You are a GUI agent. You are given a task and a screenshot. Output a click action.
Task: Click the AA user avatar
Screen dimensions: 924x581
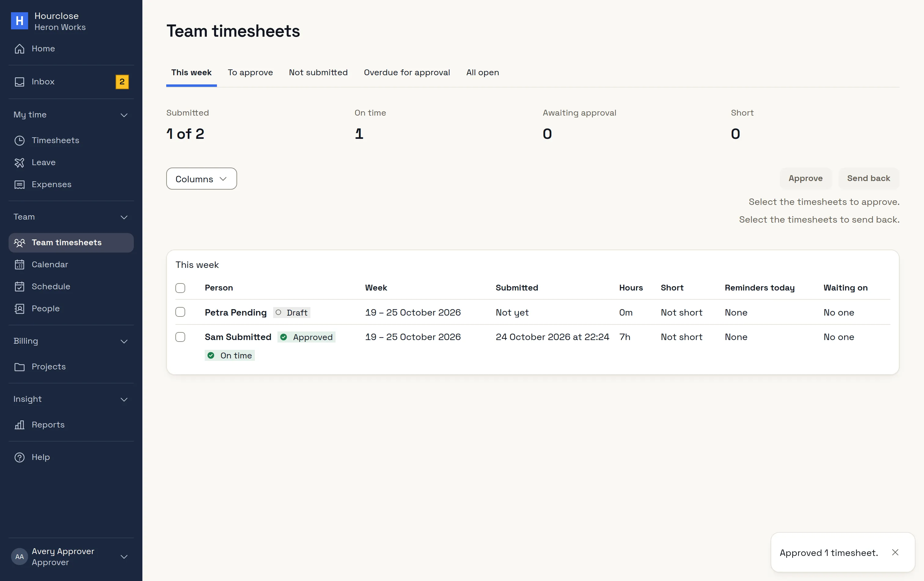tap(19, 557)
